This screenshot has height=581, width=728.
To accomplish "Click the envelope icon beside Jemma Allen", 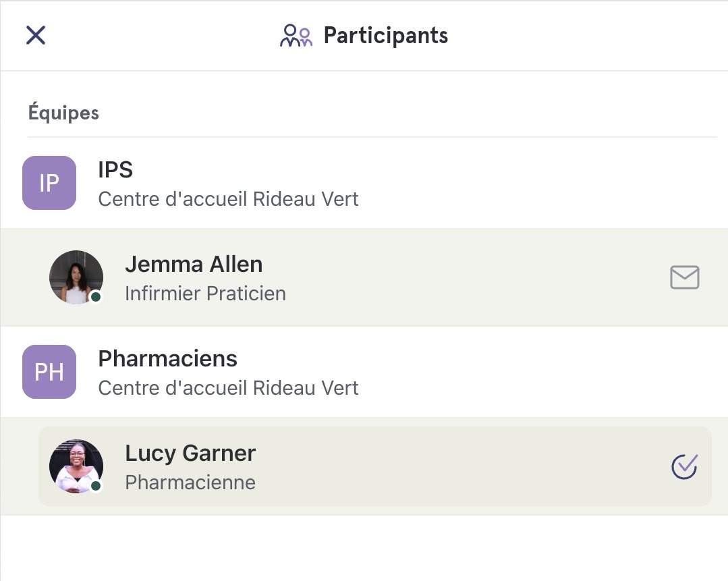I will click(684, 277).
